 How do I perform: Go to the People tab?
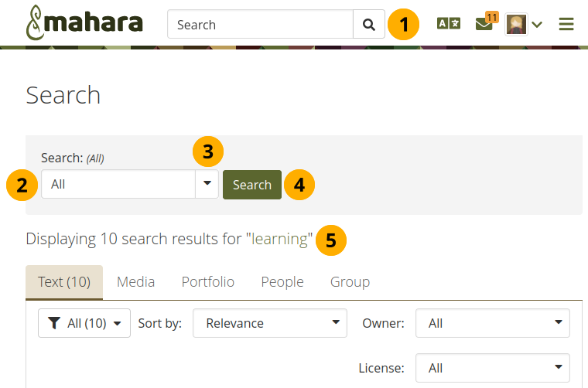pyautogui.click(x=282, y=282)
